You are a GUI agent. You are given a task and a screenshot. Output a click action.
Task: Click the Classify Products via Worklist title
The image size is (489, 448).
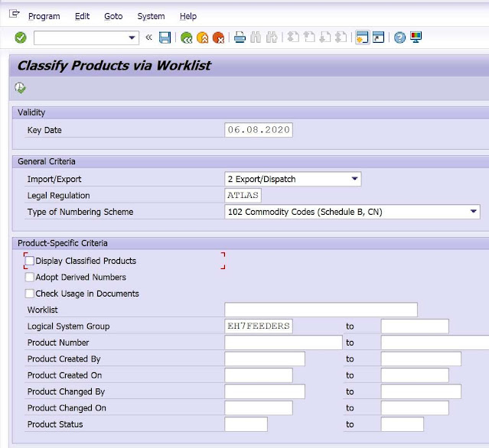[x=114, y=66]
